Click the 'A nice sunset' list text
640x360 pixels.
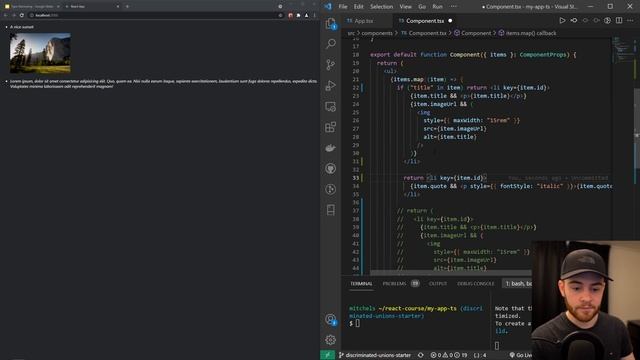pos(22,27)
